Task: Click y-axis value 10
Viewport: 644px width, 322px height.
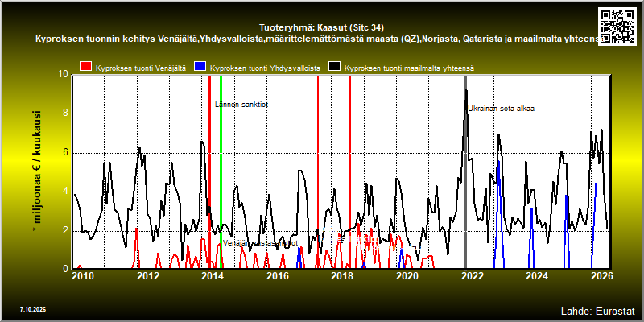Action: point(64,75)
